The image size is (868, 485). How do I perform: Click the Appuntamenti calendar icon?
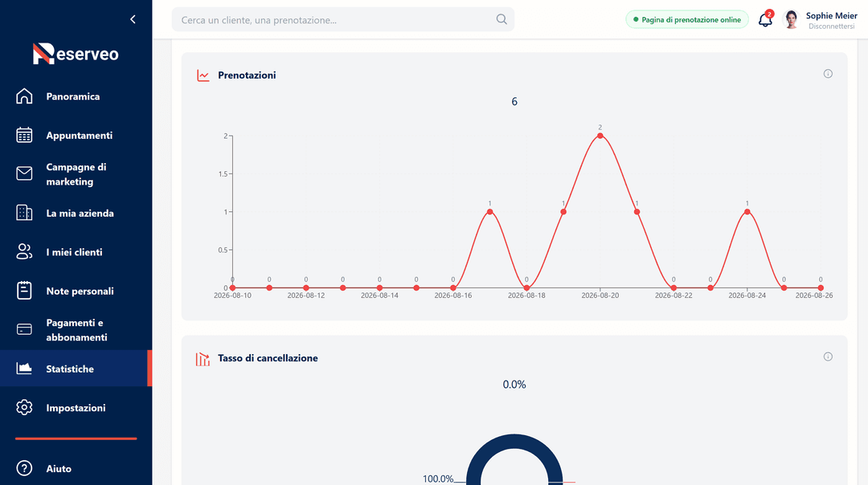[x=24, y=135]
